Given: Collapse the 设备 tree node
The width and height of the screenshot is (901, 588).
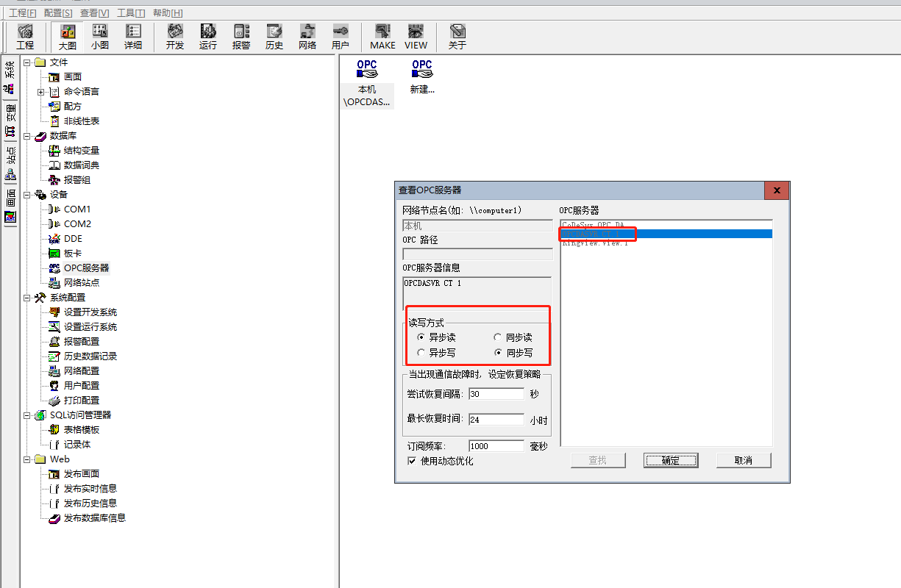Looking at the screenshot, I should click(27, 194).
